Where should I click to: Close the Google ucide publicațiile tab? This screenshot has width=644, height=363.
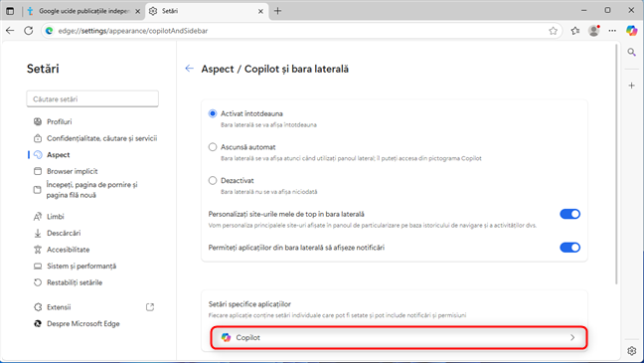point(137,12)
